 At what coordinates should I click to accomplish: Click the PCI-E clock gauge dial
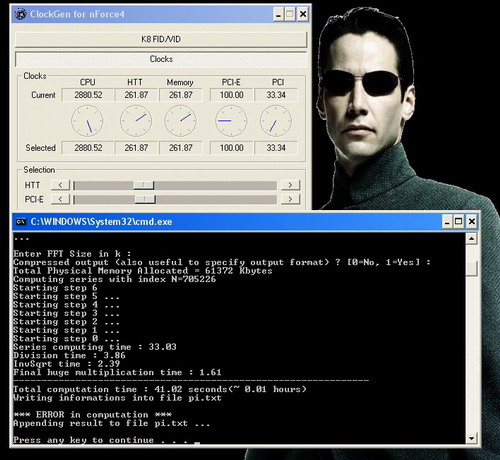(231, 121)
